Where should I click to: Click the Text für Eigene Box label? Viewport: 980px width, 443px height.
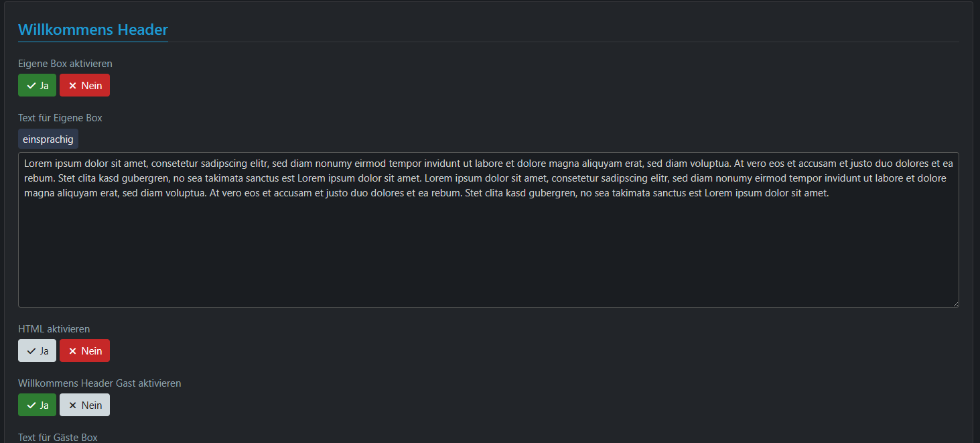pyautogui.click(x=60, y=118)
